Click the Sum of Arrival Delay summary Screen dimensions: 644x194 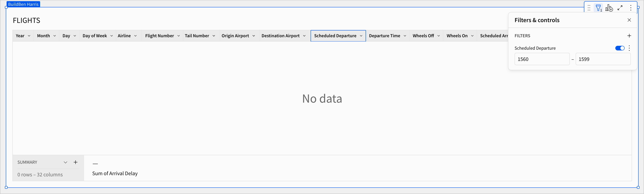(x=115, y=173)
